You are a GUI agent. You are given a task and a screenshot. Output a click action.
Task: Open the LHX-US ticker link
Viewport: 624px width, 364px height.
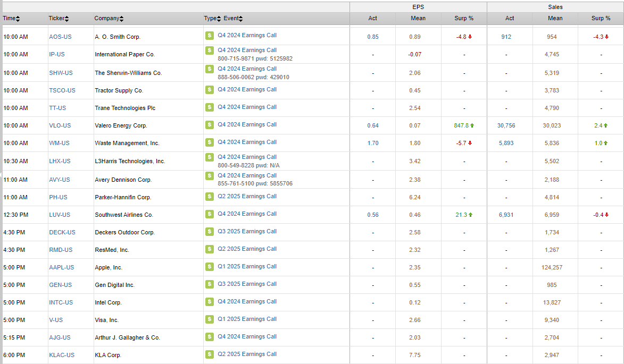(x=60, y=161)
